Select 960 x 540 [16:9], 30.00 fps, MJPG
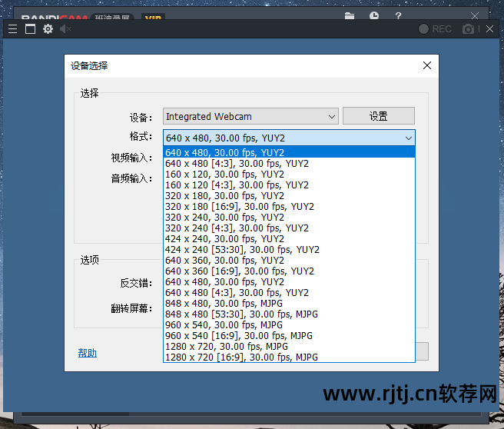 click(x=290, y=336)
